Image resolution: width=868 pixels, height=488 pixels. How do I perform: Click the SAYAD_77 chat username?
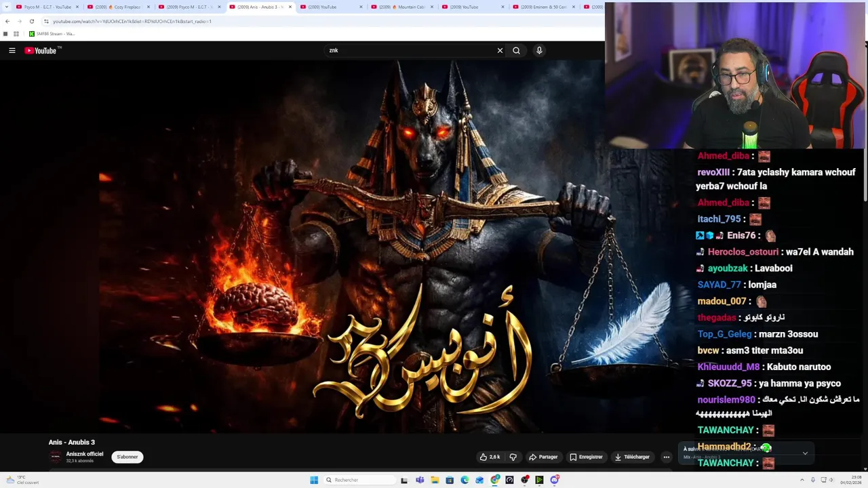(x=719, y=285)
